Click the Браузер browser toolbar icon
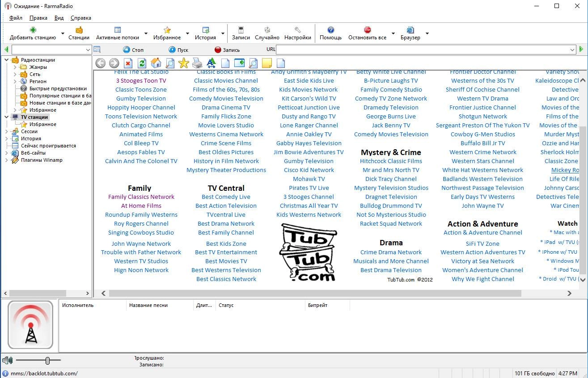This screenshot has width=588, height=378. click(410, 30)
